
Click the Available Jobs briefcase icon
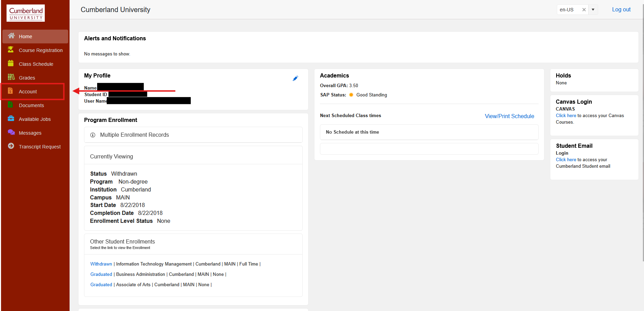click(x=11, y=118)
